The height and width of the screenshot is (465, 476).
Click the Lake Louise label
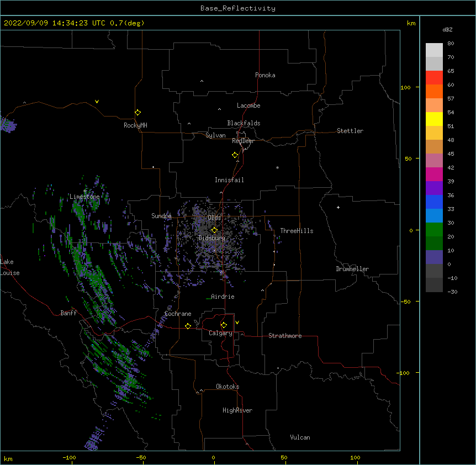[10, 267]
